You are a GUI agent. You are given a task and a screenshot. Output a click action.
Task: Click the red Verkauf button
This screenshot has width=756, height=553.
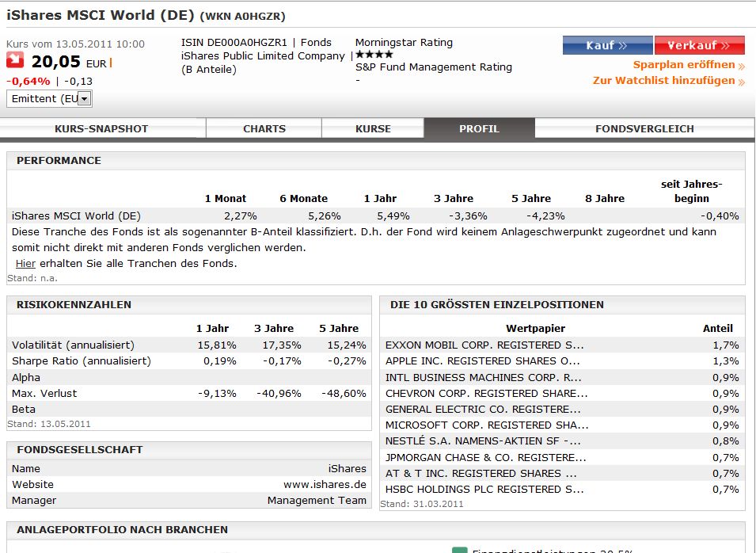pos(700,45)
